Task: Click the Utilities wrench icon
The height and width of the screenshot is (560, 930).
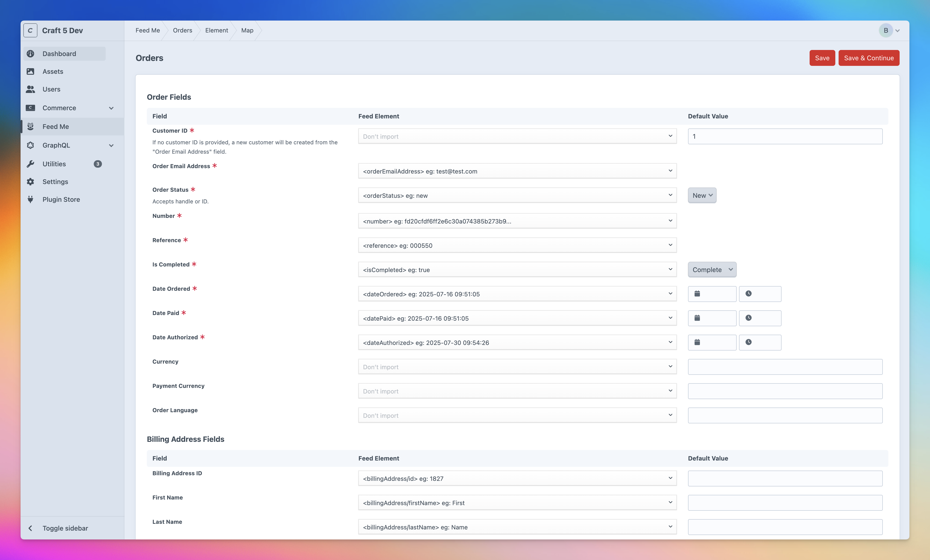Action: coord(31,164)
